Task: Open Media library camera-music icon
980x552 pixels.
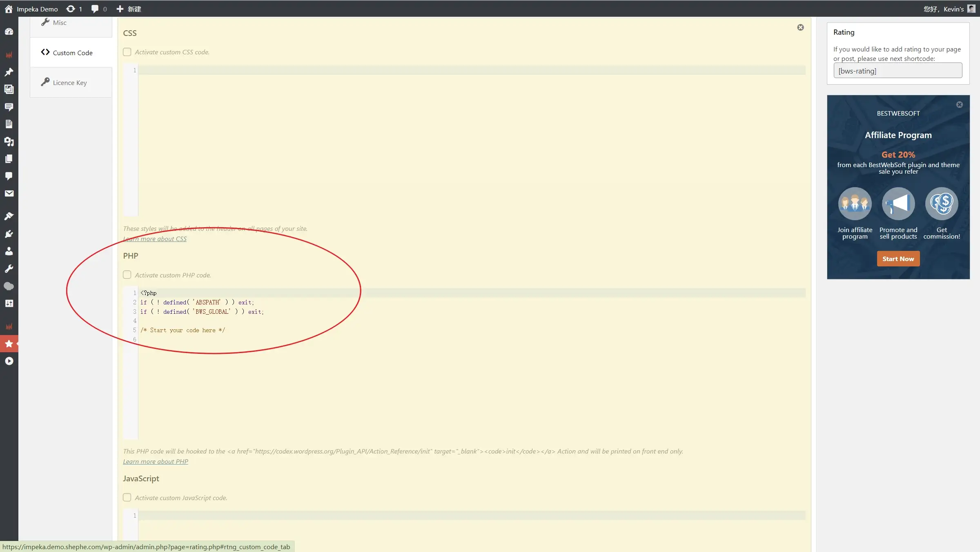Action: point(9,141)
